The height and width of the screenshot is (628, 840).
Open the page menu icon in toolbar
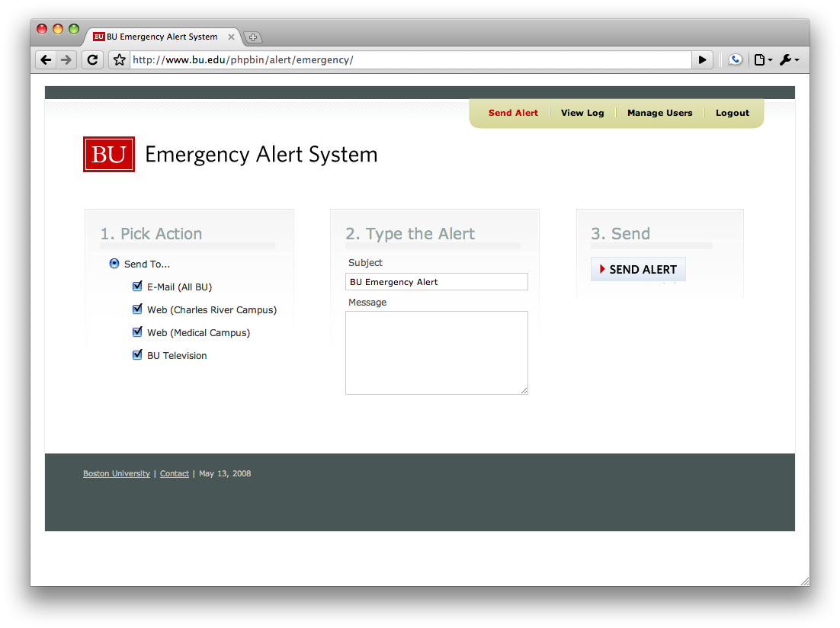(762, 59)
